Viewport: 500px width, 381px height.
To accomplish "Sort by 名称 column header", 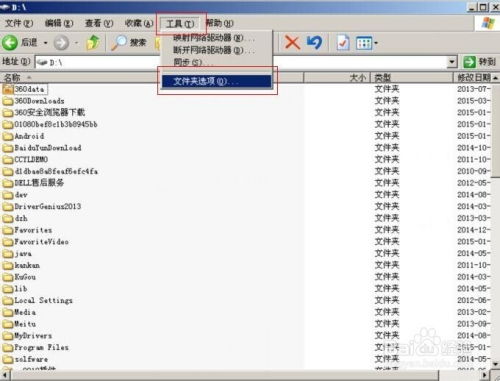I will click(x=12, y=78).
